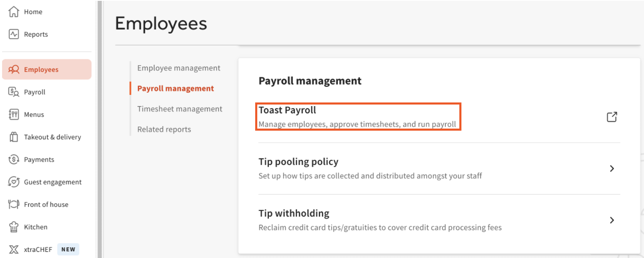This screenshot has height=258, width=644.
Task: Open Toast Payroll external link icon
Action: (x=612, y=117)
